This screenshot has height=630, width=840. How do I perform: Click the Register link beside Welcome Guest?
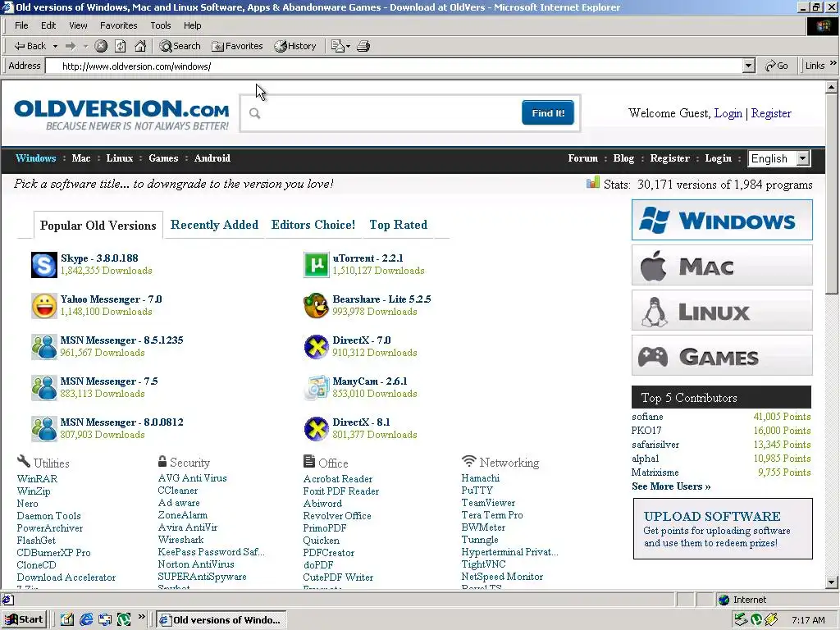tap(771, 113)
